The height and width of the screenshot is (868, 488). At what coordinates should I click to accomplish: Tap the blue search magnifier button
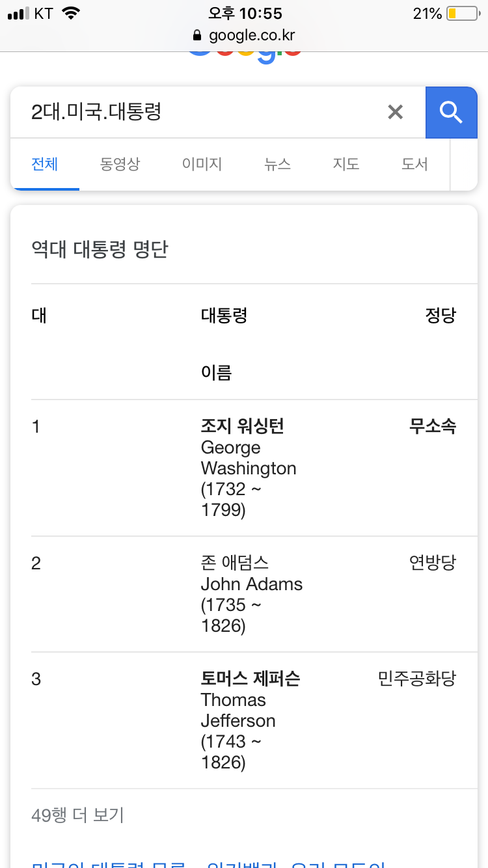point(451,113)
